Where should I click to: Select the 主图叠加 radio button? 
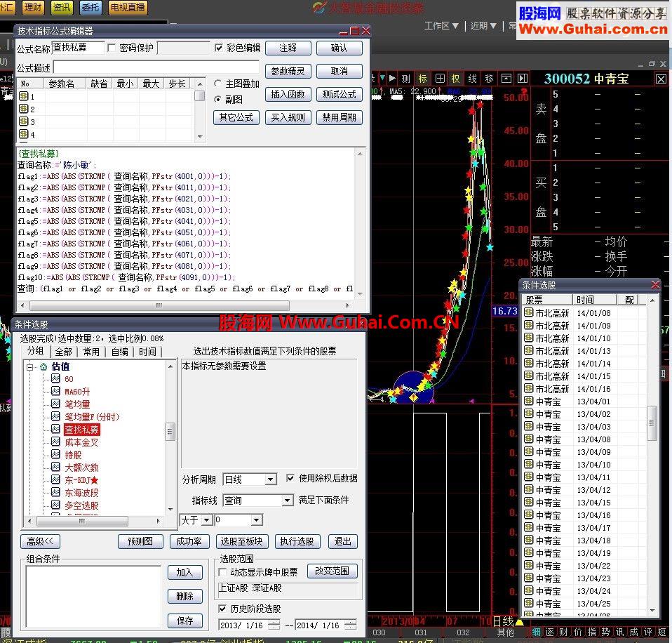218,84
